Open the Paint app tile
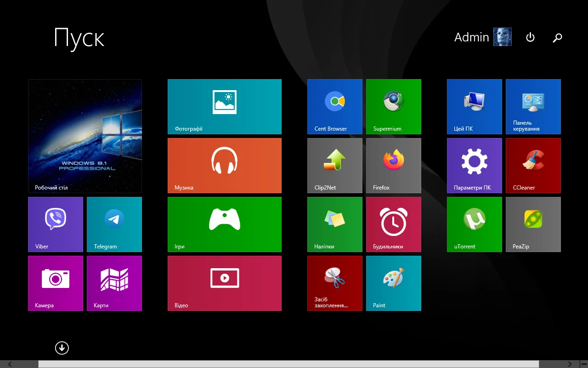Screen dimensions: 588x368 pos(394,283)
